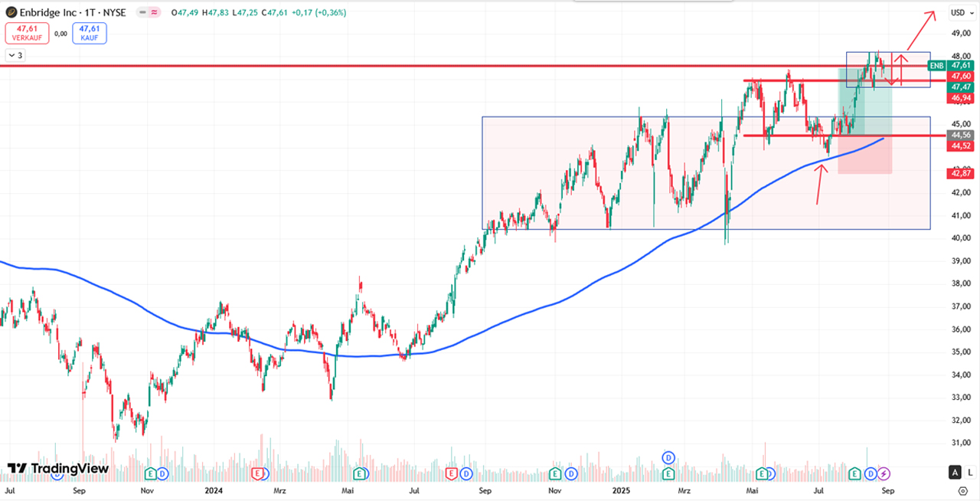Image resolution: width=980 pixels, height=501 pixels.
Task: Toggle auto scale with the A button
Action: [954, 472]
